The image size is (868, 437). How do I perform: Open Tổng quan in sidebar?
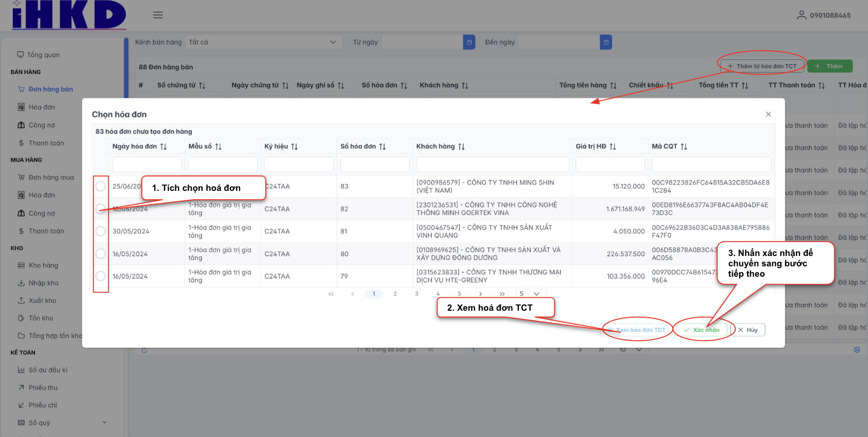pyautogui.click(x=43, y=55)
